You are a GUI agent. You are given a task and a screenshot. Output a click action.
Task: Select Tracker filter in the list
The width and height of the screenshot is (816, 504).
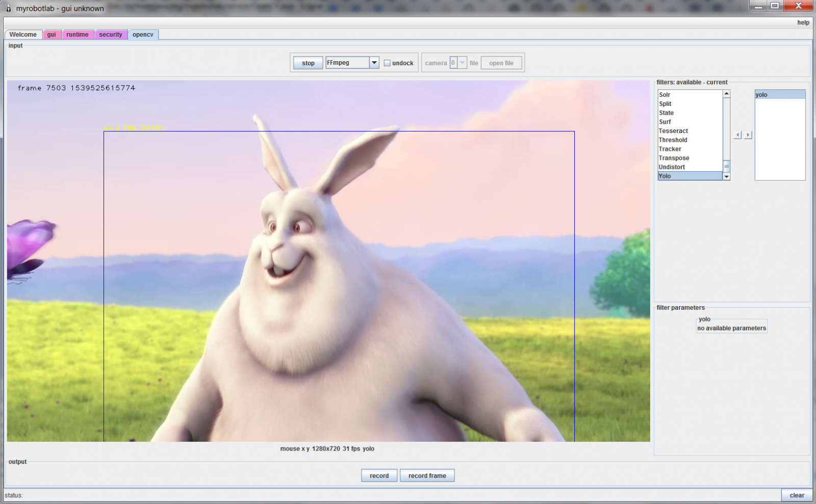[x=690, y=149]
